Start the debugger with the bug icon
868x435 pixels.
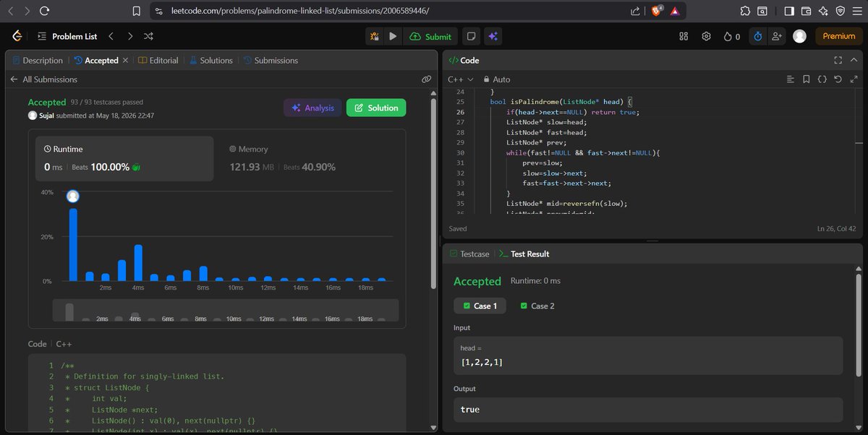click(375, 36)
